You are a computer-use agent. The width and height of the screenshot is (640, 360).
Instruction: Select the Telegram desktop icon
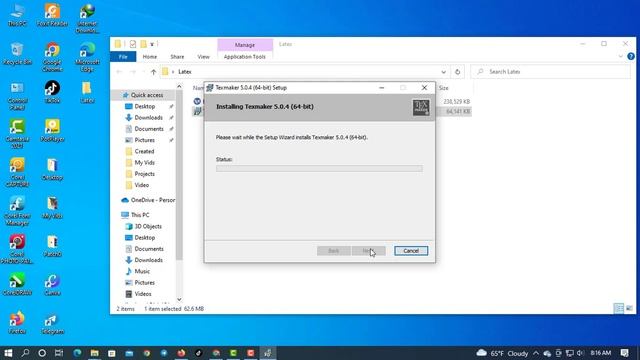(52, 323)
